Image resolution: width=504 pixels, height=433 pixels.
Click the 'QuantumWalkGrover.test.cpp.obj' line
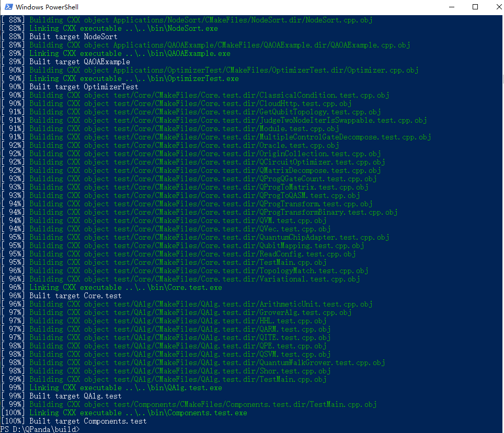tap(193, 362)
